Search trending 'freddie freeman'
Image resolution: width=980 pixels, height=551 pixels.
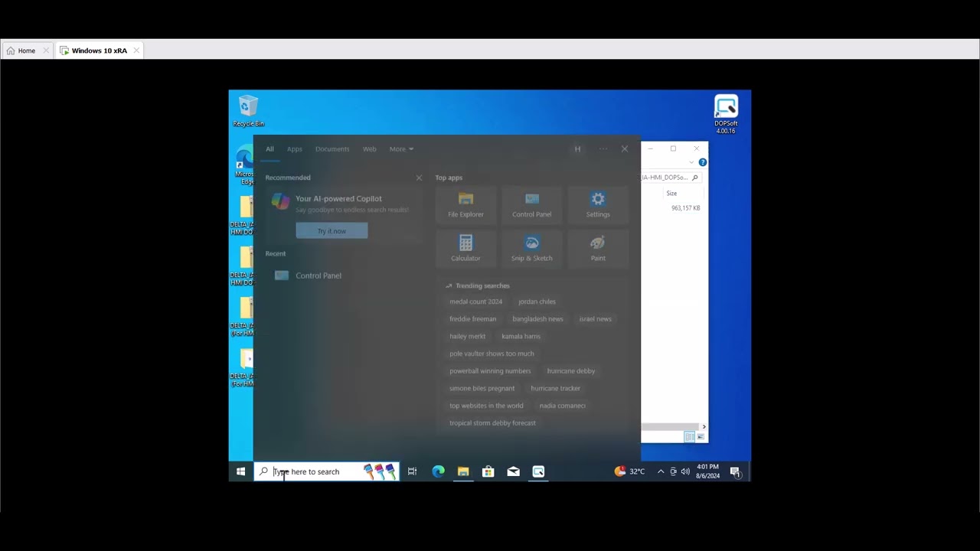coord(472,319)
